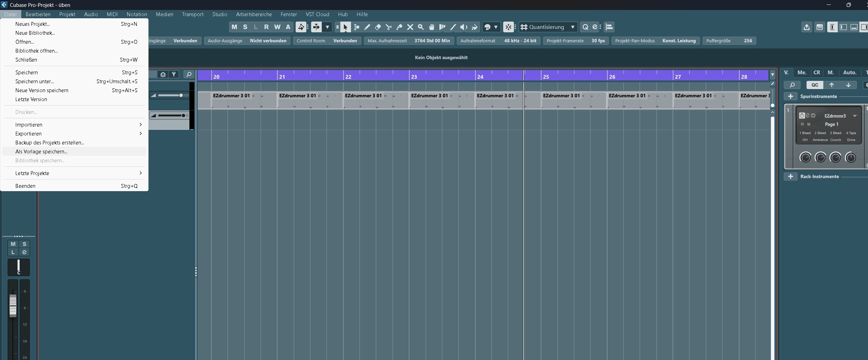868x360 pixels.
Task: Expand the Exportieren submenu
Action: tap(74, 133)
